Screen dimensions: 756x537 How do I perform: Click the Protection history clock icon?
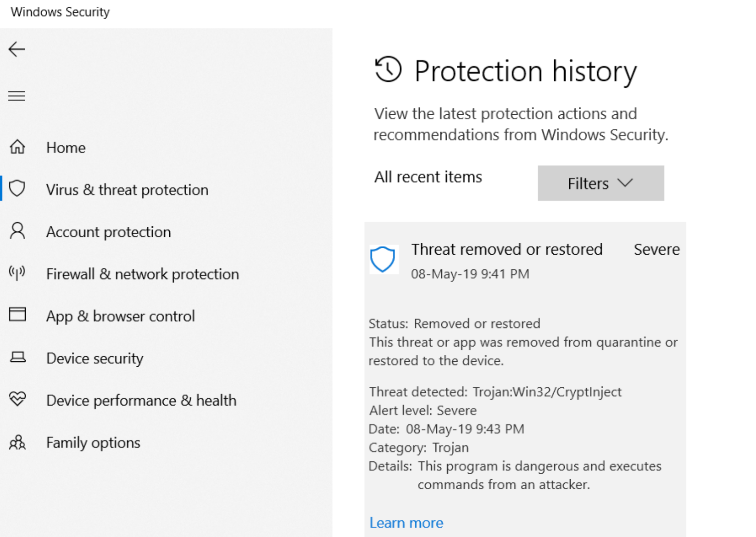tap(388, 70)
